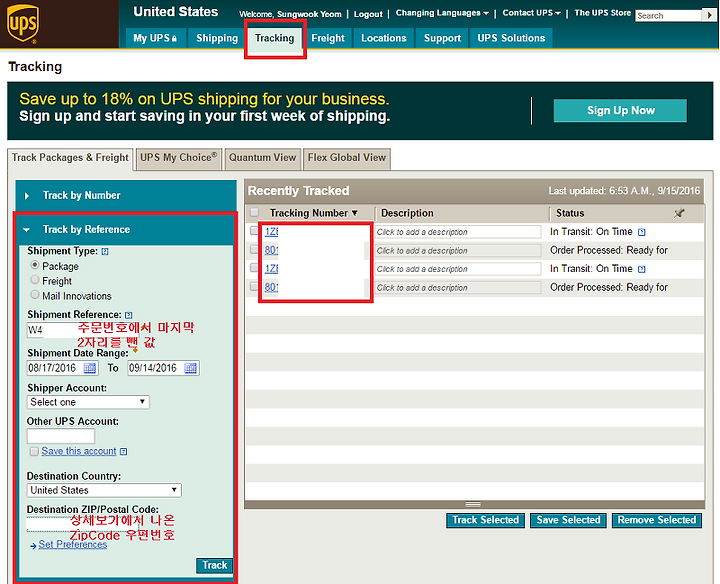This screenshot has height=584, width=720.
Task: Switch to the Quantum View tab
Action: [263, 158]
